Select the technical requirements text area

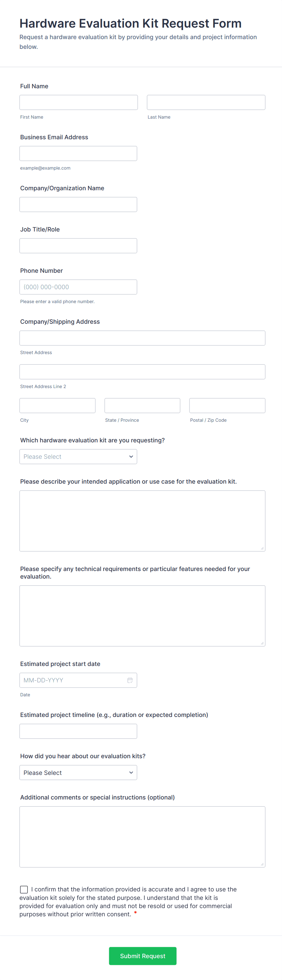(x=142, y=616)
